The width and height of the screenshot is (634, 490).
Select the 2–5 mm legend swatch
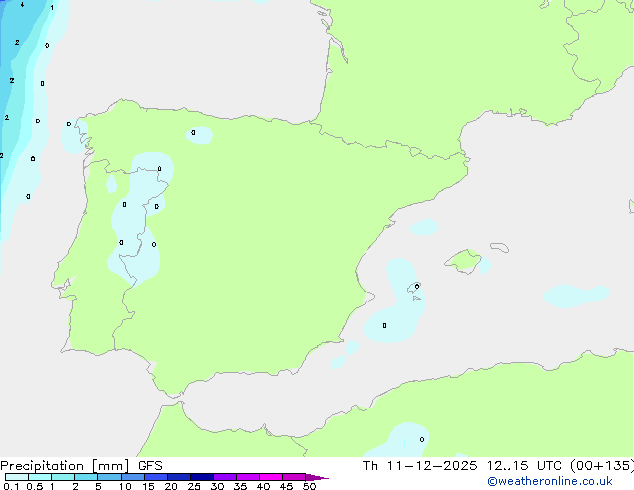[86, 477]
